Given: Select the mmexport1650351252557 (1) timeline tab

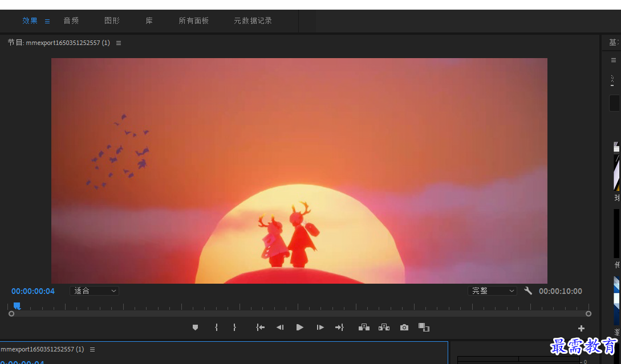Looking at the screenshot, I should [42, 349].
